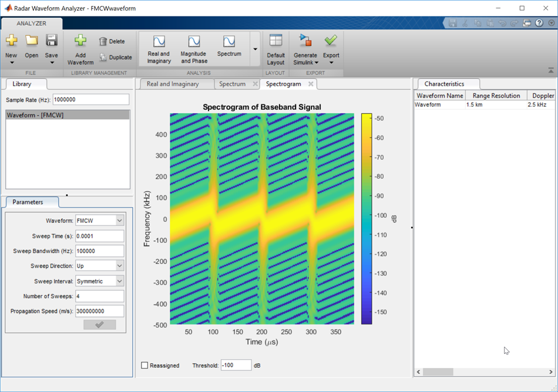
Task: Duplicate the selected waveform
Action: pyautogui.click(x=115, y=58)
